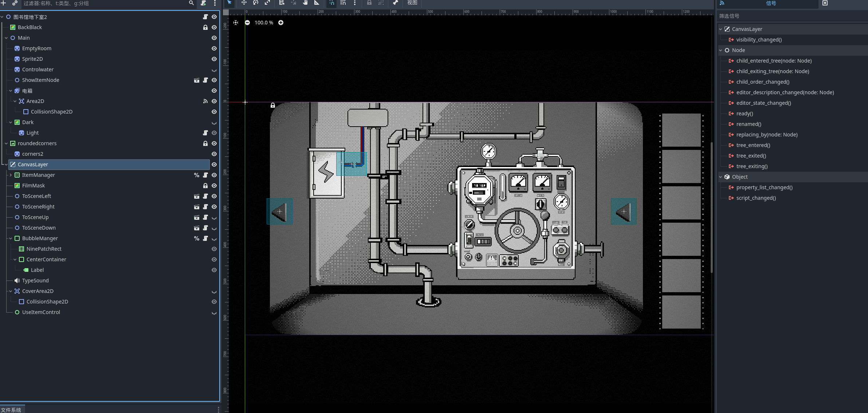Toggle visibility of EmptyRoom node

pyautogui.click(x=214, y=48)
